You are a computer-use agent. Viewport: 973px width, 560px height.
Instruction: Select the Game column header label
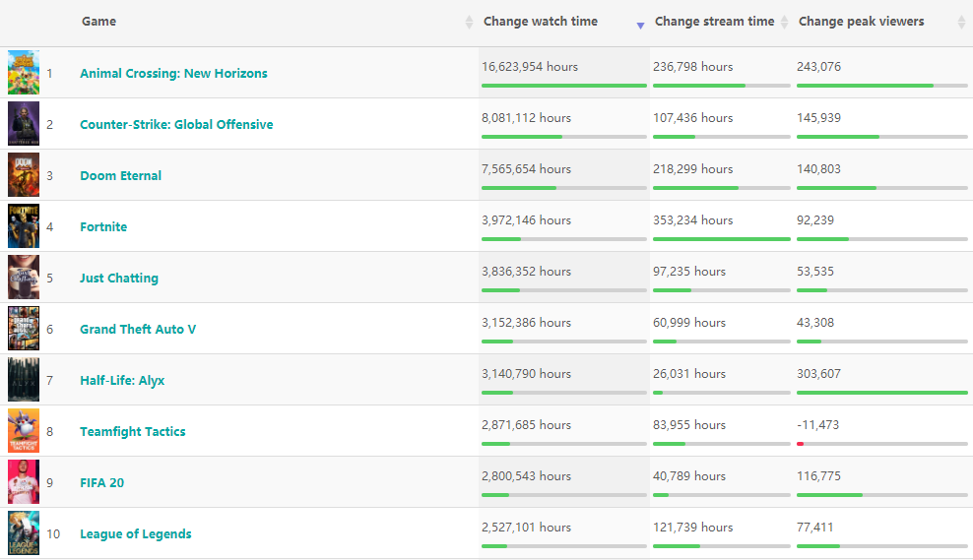click(98, 22)
